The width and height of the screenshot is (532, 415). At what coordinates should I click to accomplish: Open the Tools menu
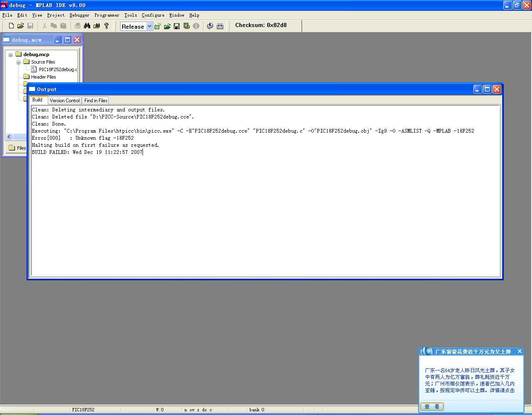click(131, 15)
